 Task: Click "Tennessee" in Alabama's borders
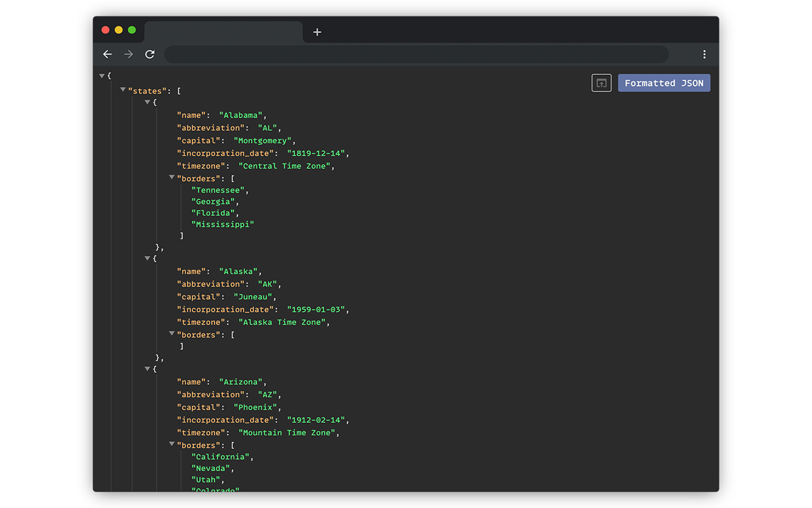218,190
